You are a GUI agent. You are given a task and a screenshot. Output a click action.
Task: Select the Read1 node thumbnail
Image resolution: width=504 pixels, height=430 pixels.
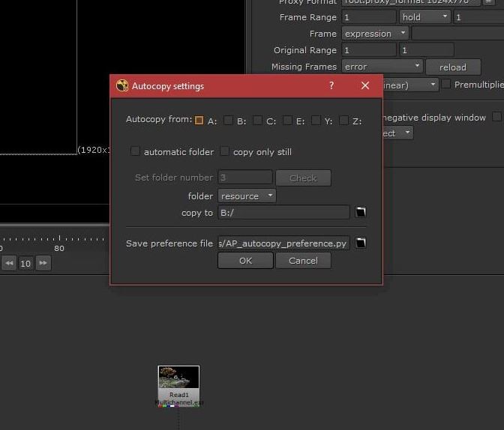(x=178, y=378)
